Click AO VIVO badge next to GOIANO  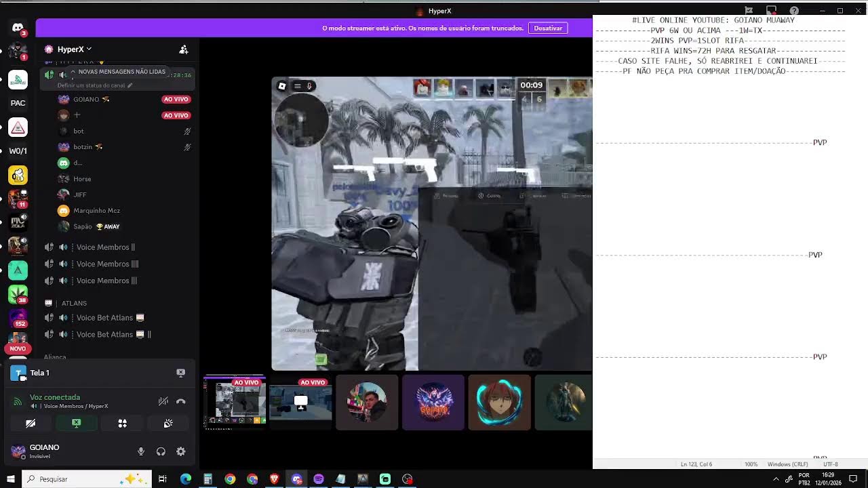pos(176,99)
